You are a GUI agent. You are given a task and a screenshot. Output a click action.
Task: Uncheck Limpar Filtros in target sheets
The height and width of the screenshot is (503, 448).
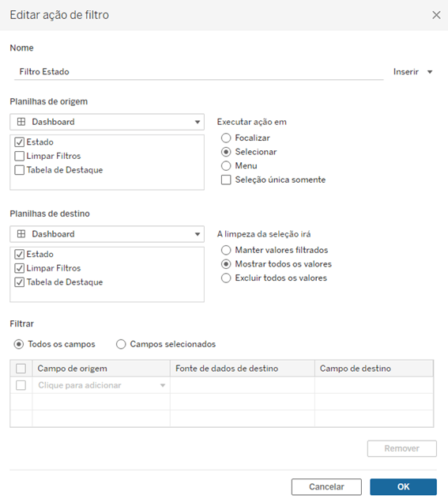20,268
